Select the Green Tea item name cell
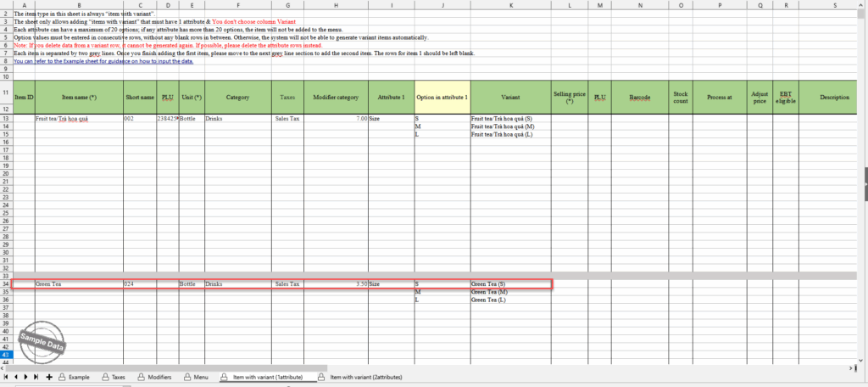 coord(79,283)
